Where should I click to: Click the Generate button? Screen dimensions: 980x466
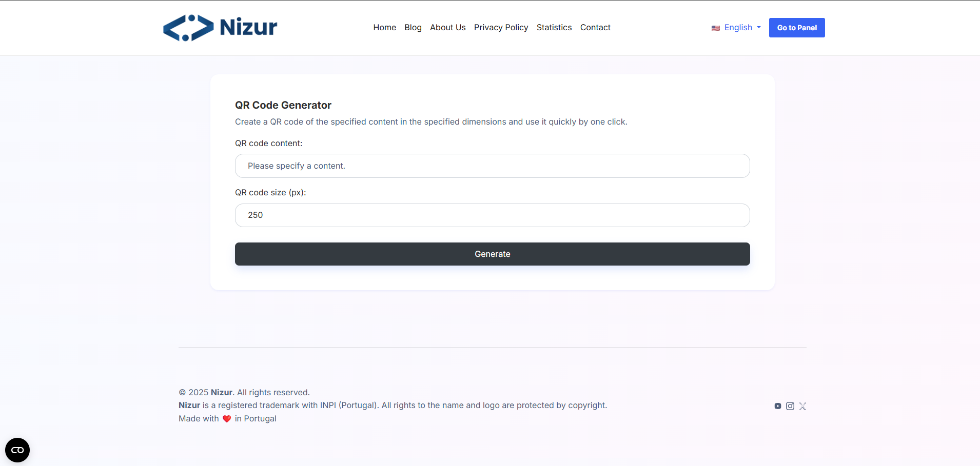point(493,254)
